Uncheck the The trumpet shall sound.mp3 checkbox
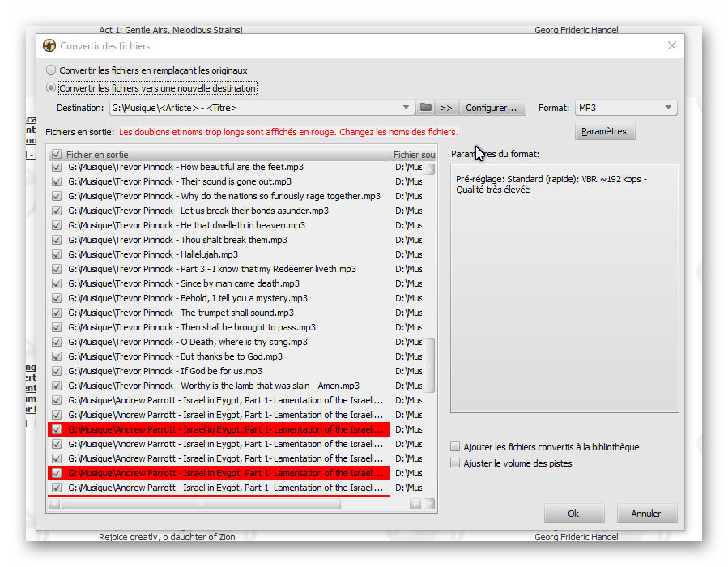Viewport: 728px width, 567px height. 57,313
